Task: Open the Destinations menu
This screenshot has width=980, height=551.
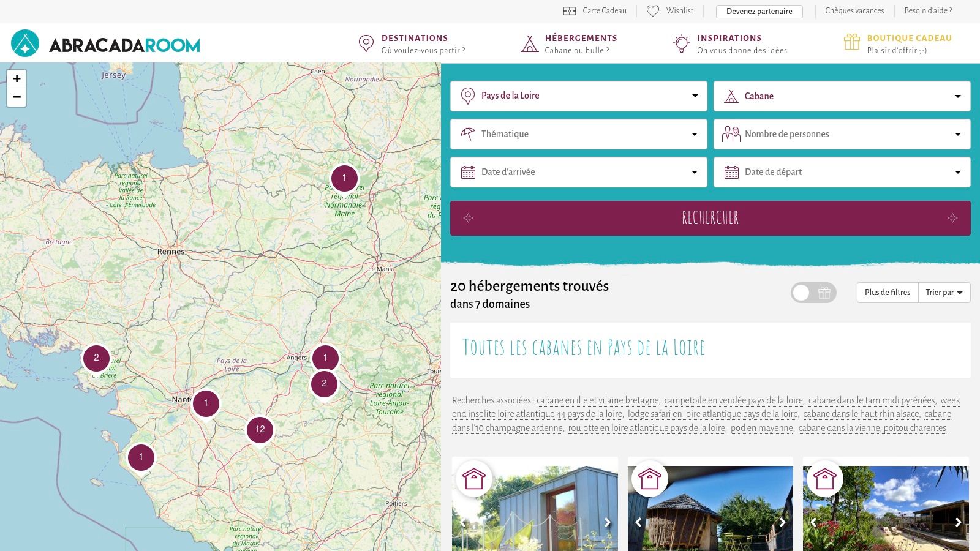Action: [x=412, y=44]
